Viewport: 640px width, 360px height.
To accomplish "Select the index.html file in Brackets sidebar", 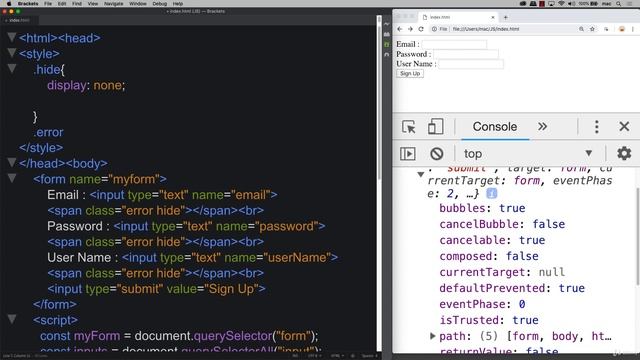I will click(x=18, y=20).
